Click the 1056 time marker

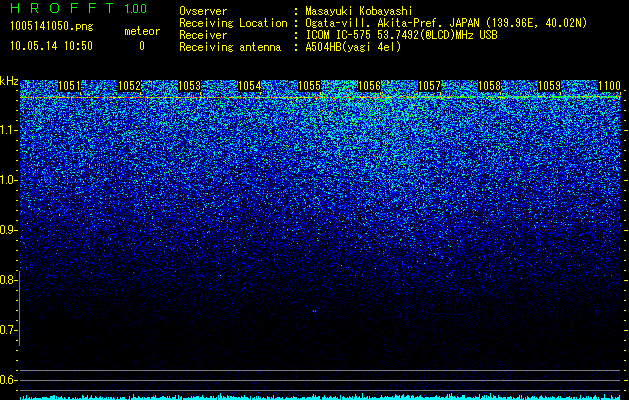click(369, 86)
